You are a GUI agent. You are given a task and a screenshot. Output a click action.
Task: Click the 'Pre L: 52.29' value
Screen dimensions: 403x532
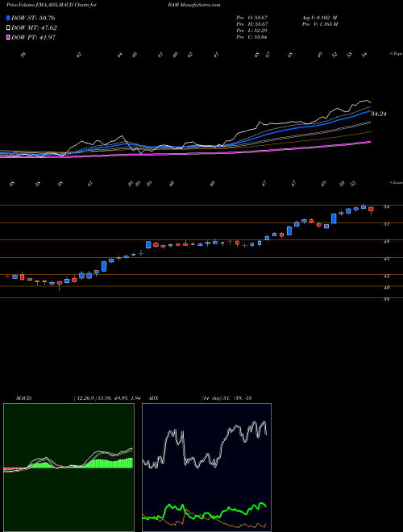tap(252, 31)
